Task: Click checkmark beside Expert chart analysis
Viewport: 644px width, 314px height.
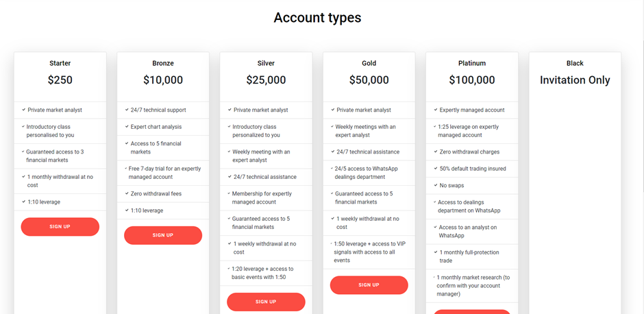Action: [x=127, y=127]
